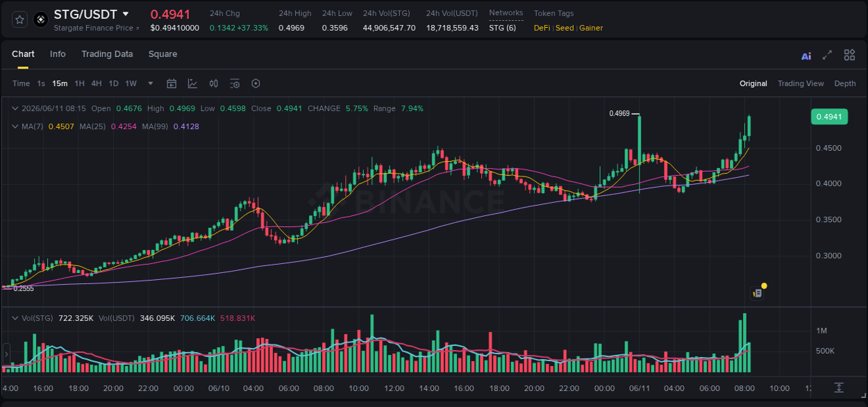Click the reset chart scale icon
The width and height of the screenshot is (868, 407).
(x=839, y=387)
